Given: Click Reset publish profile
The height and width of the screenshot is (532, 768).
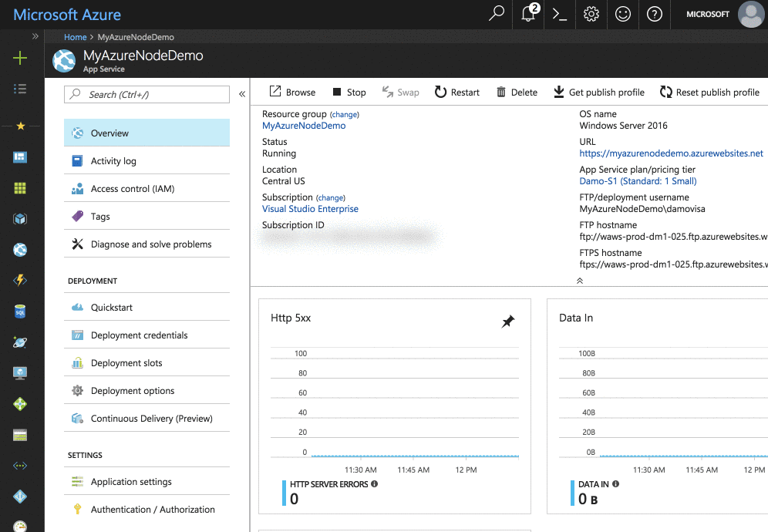Looking at the screenshot, I should (709, 92).
